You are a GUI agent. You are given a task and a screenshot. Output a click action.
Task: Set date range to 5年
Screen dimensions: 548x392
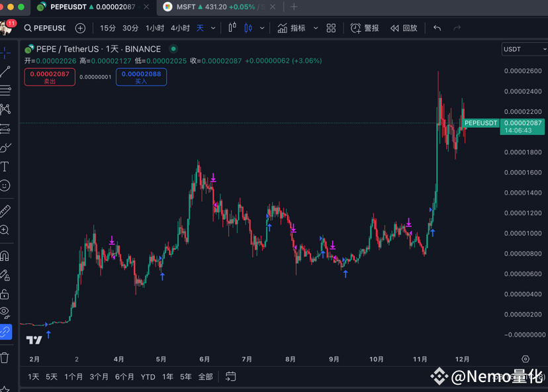click(x=185, y=377)
